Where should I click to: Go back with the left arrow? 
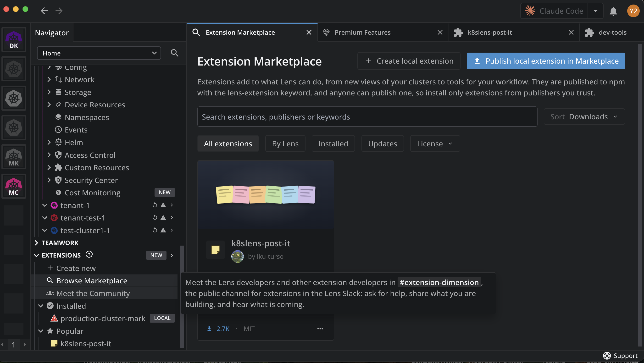point(44,11)
